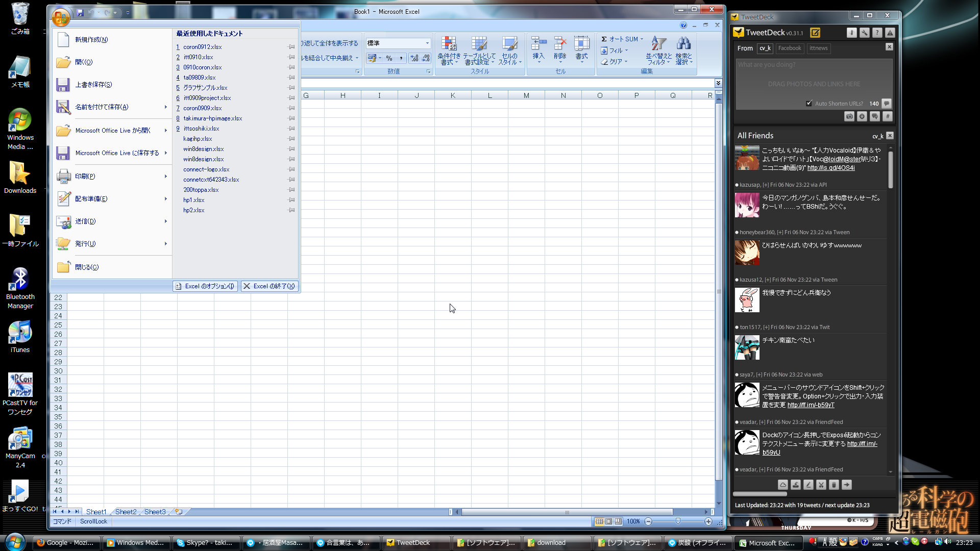Switch to Sheet3 tab
This screenshot has height=551, width=980.
click(x=155, y=512)
